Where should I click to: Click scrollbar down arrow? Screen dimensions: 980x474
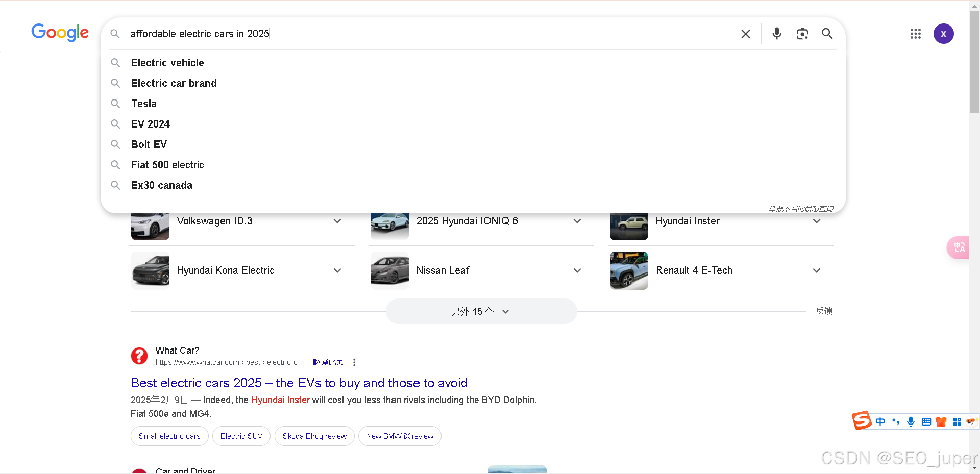975,468
